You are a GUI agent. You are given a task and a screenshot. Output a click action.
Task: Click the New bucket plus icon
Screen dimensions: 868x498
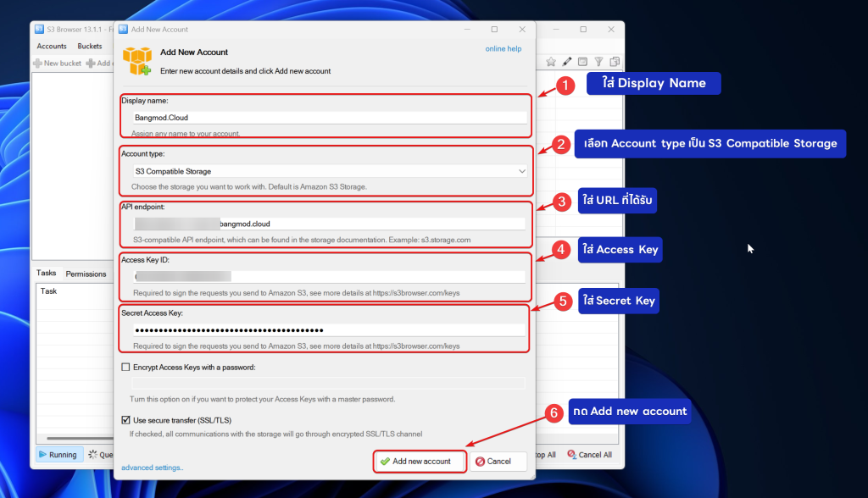pos(38,64)
